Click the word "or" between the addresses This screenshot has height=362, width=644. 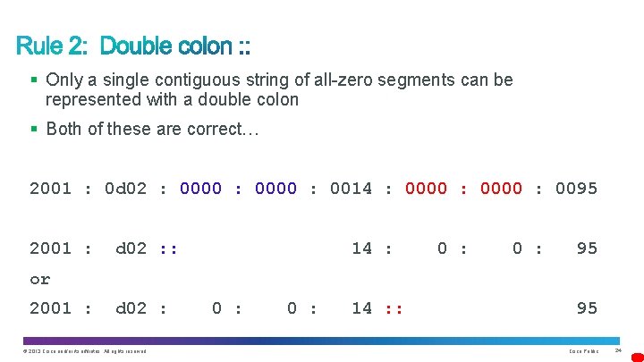[x=40, y=280]
